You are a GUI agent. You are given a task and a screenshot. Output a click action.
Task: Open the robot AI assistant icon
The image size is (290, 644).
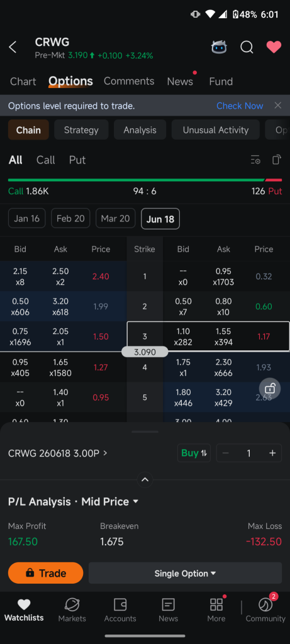[x=219, y=47]
